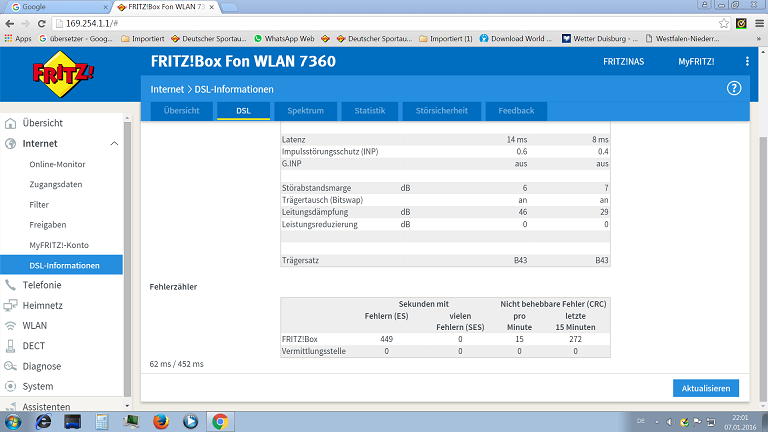768x432 pixels.
Task: Open the three-dot menu in FRITZ!Box header
Action: click(747, 62)
